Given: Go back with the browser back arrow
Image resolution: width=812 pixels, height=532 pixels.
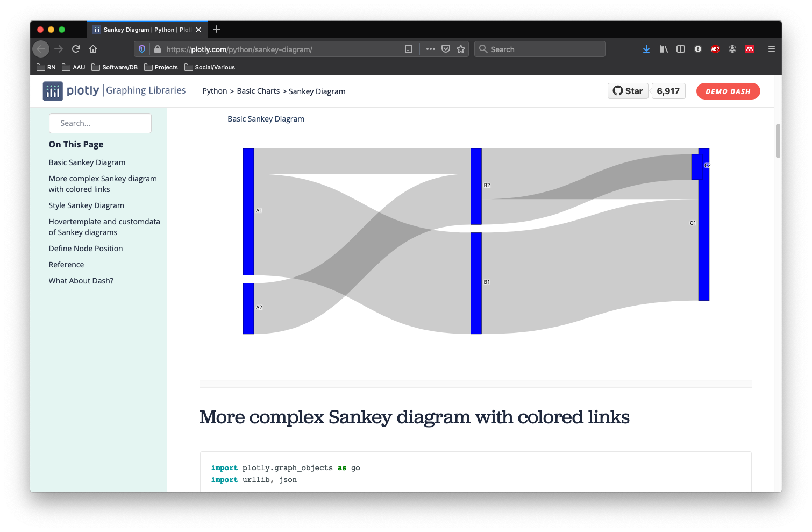Looking at the screenshot, I should [x=41, y=49].
